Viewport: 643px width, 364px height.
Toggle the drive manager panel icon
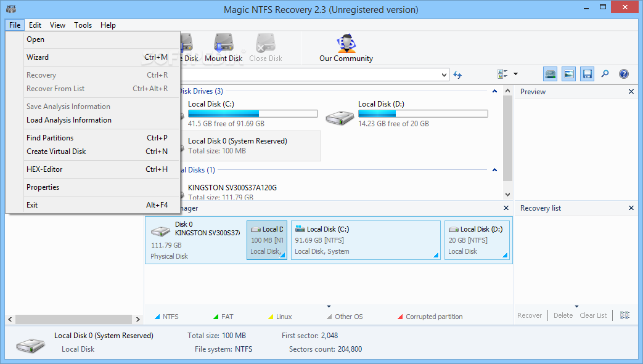click(x=551, y=74)
